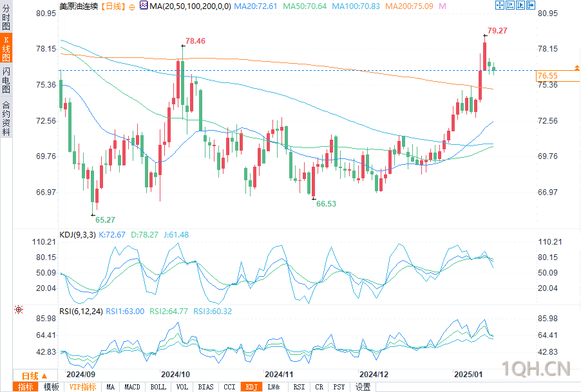Click the MA20:72.61 value
581x392 pixels.
[x=256, y=6]
